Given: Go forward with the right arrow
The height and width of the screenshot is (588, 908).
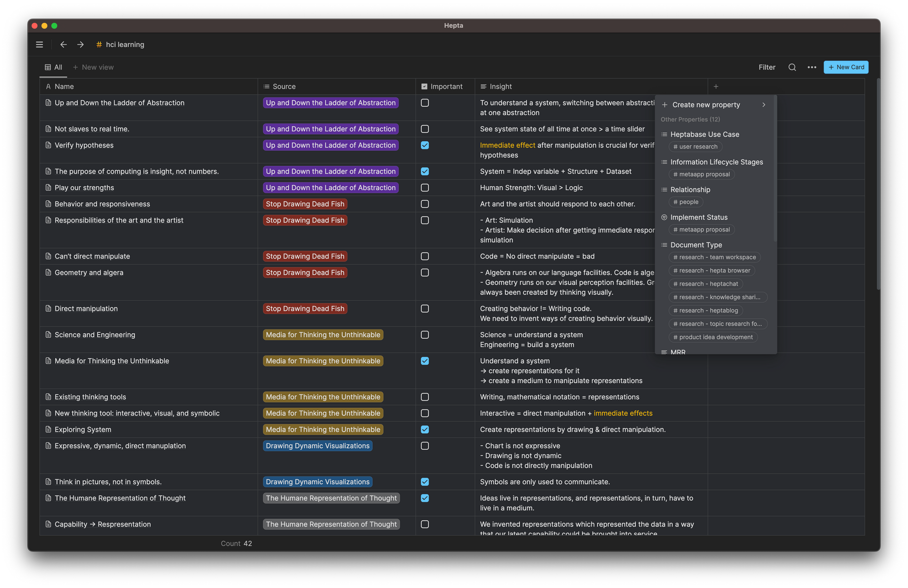Looking at the screenshot, I should point(80,44).
